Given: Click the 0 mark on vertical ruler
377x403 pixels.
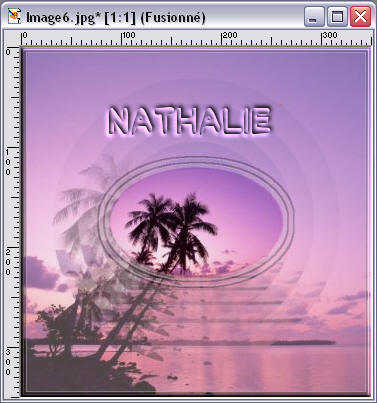Looking at the screenshot, I should 8,52.
